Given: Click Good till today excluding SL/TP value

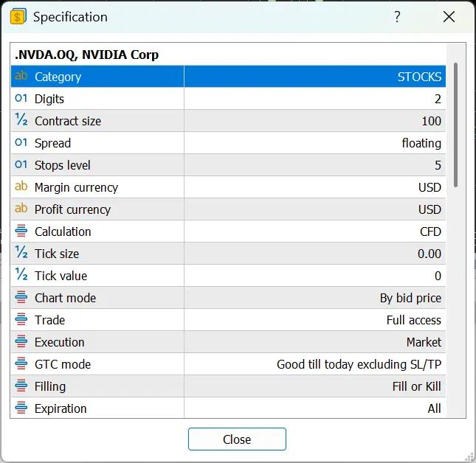Looking at the screenshot, I should pos(359,365).
